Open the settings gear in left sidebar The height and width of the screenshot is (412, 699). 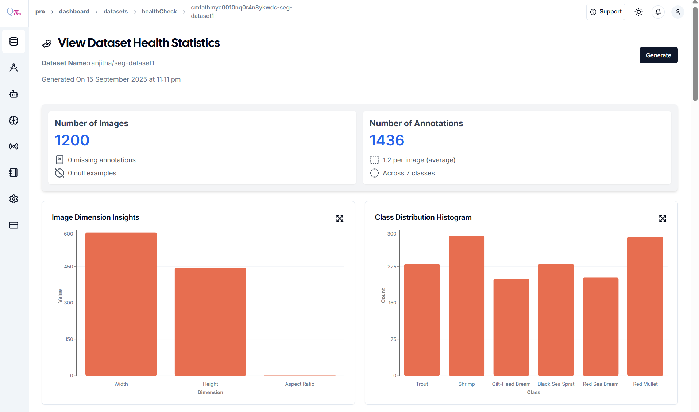pos(13,199)
